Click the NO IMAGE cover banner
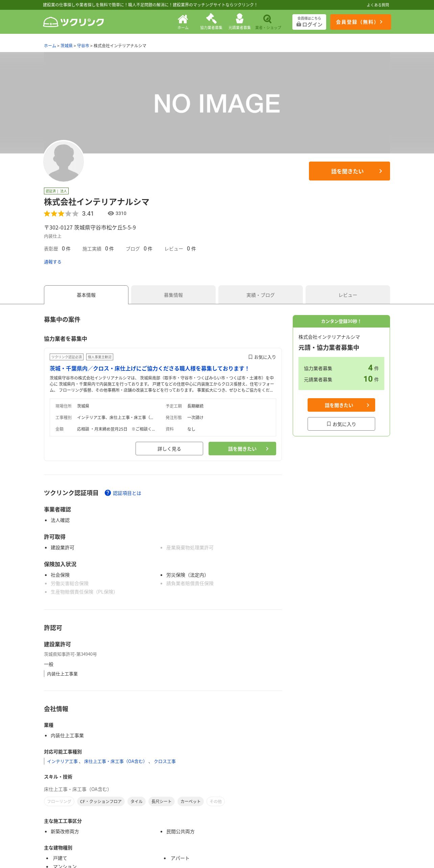The height and width of the screenshot is (868, 434). (x=217, y=103)
